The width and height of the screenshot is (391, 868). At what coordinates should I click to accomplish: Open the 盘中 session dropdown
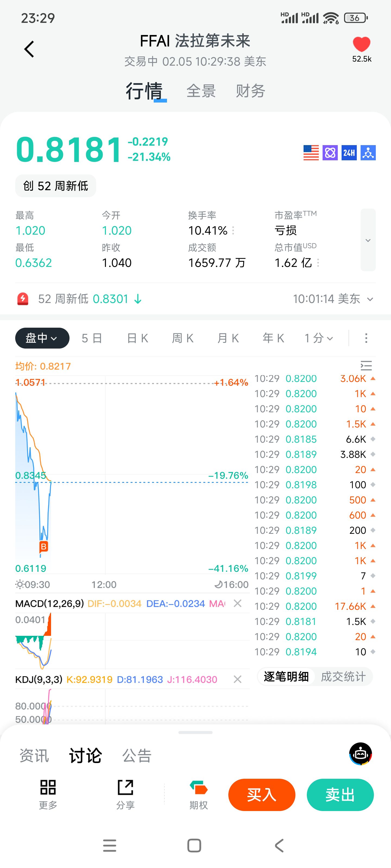point(42,338)
